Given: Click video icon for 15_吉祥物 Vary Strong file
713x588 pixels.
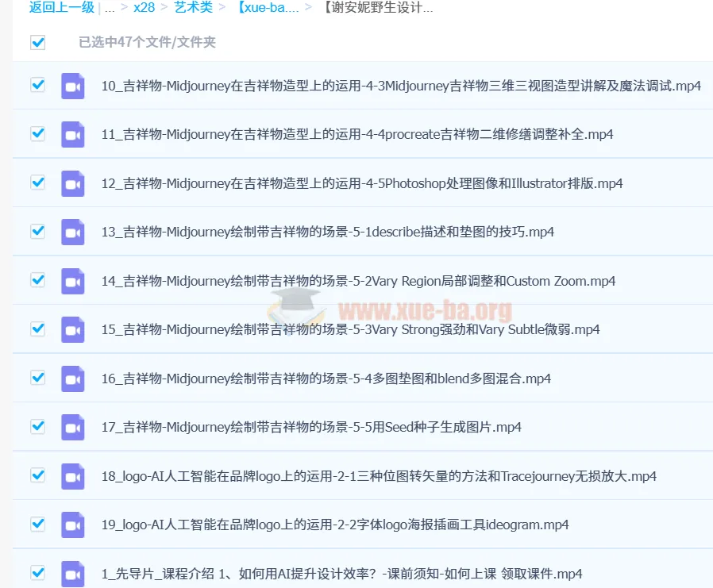Looking at the screenshot, I should click(73, 329).
